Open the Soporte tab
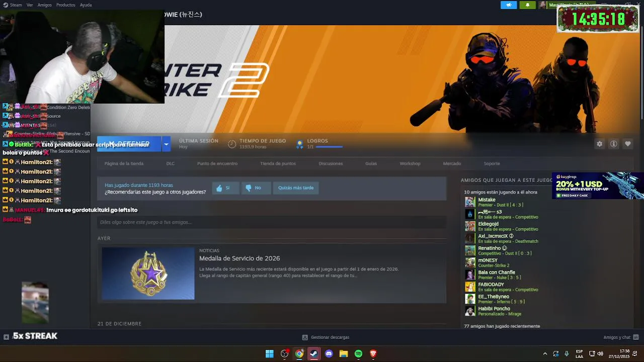This screenshot has height=362, width=644. pyautogui.click(x=492, y=163)
